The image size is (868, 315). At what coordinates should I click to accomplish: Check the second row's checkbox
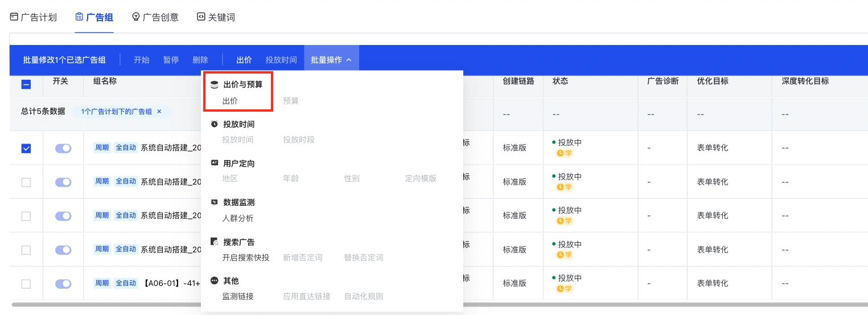[26, 182]
